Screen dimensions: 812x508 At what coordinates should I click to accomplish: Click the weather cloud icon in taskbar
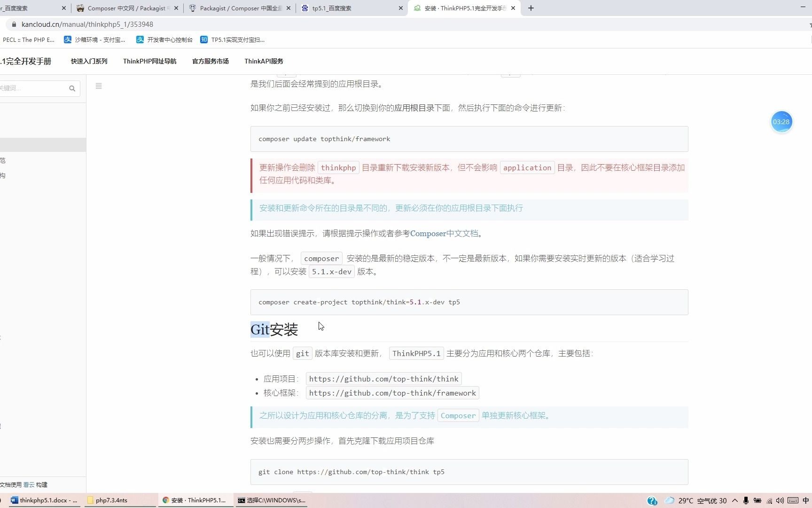point(669,500)
